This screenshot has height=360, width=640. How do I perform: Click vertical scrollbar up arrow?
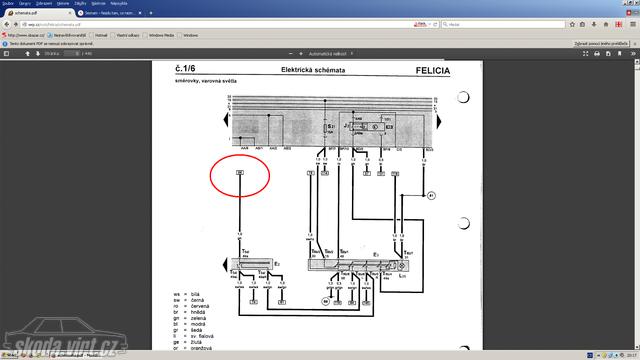[x=637, y=62]
